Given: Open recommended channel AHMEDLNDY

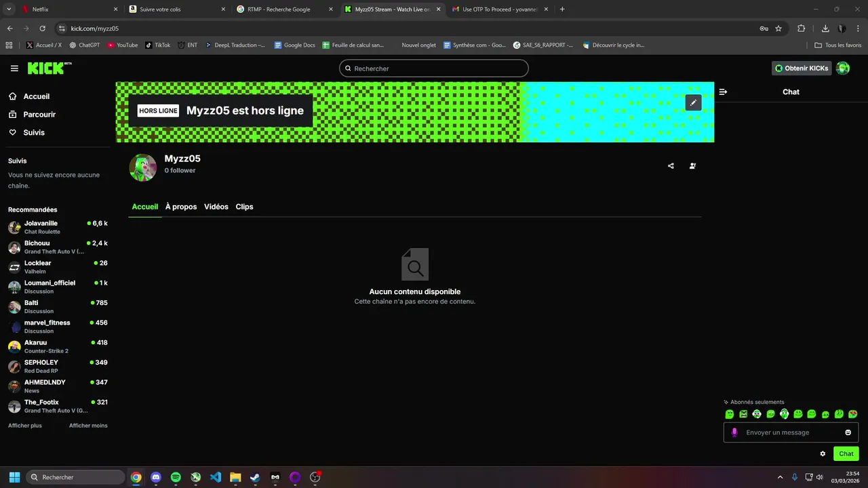Looking at the screenshot, I should [58, 386].
